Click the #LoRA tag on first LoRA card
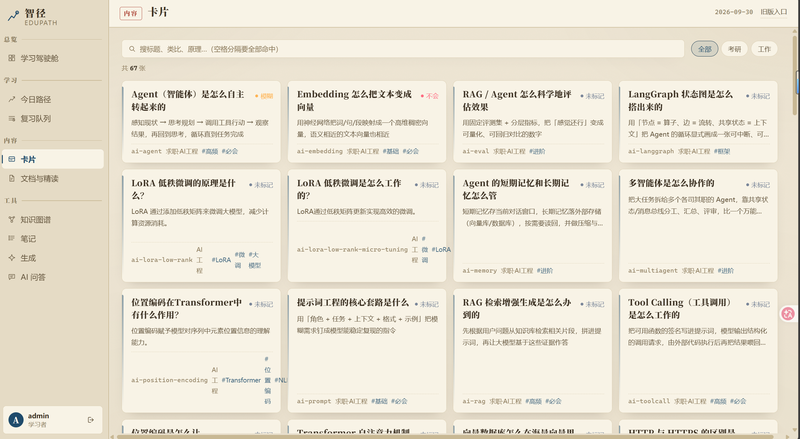This screenshot has height=439, width=800. pos(221,260)
